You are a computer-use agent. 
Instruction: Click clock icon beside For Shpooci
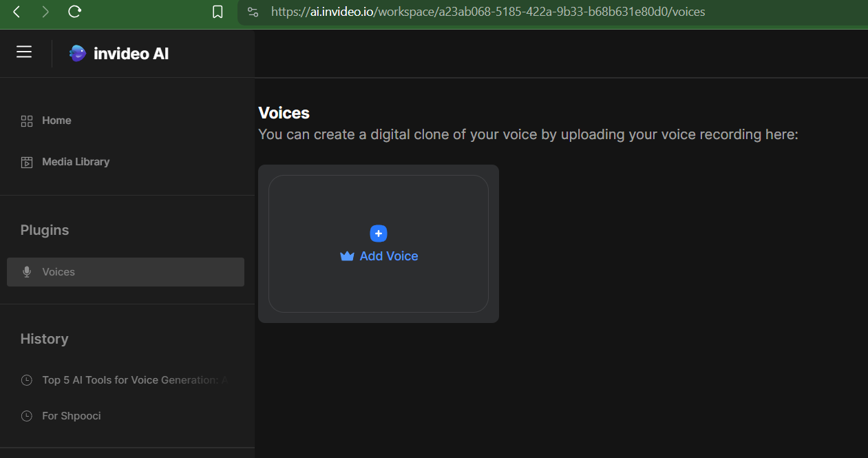point(27,416)
